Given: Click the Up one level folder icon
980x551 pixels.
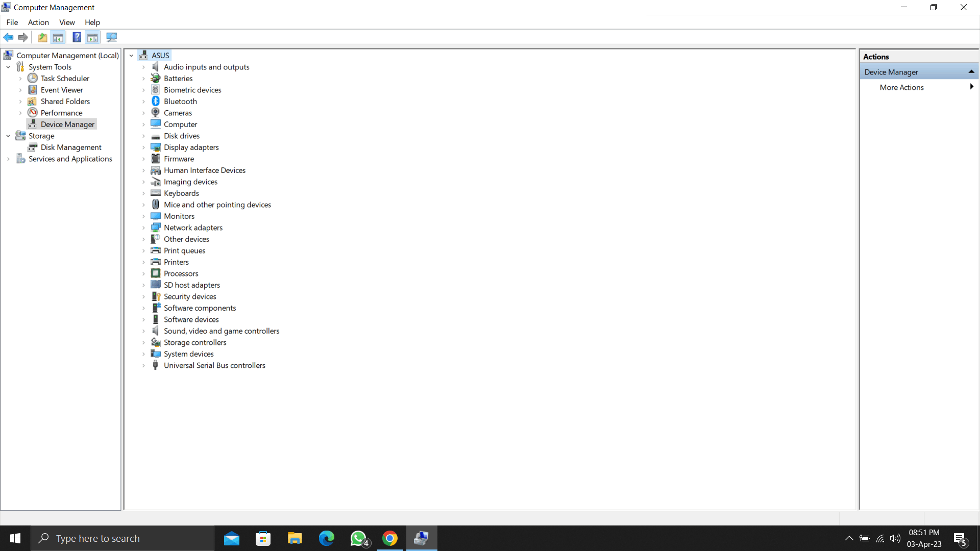Looking at the screenshot, I should (42, 37).
